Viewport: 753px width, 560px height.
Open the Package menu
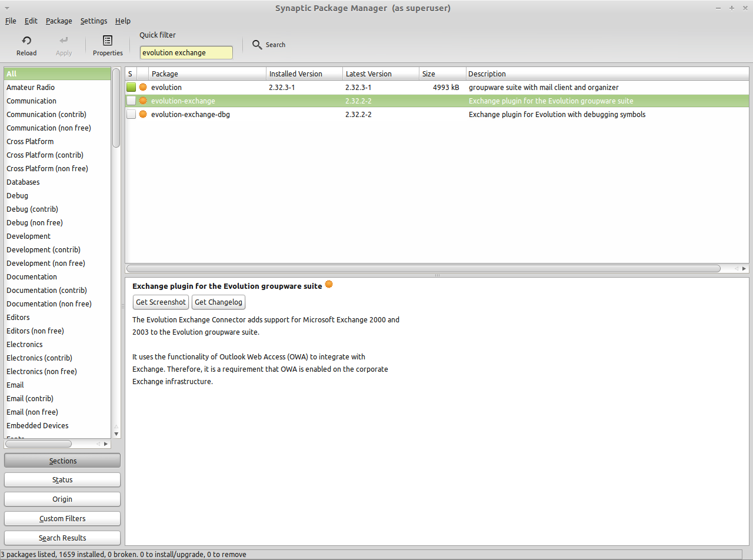click(x=59, y=21)
